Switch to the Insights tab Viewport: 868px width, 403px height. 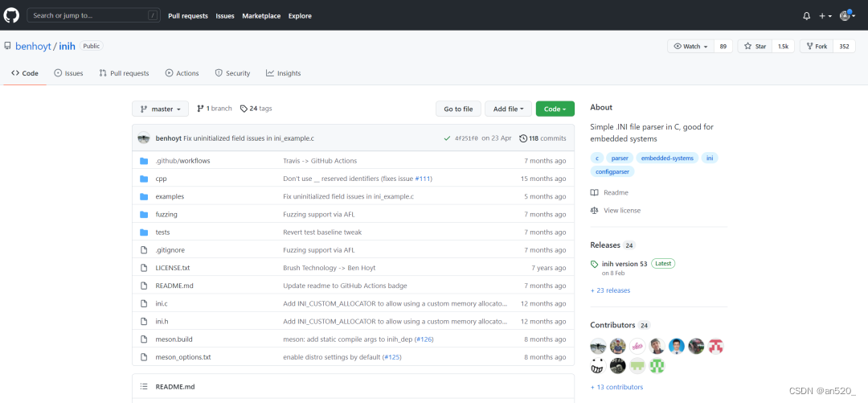coord(284,73)
